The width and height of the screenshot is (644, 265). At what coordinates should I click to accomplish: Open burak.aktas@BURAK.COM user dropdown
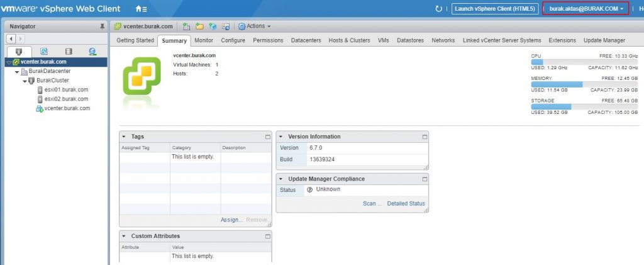pos(586,9)
